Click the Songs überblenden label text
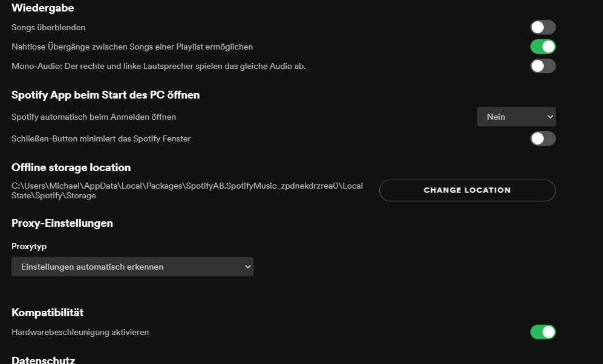Screen dimensions: 603x364 click(x=48, y=27)
